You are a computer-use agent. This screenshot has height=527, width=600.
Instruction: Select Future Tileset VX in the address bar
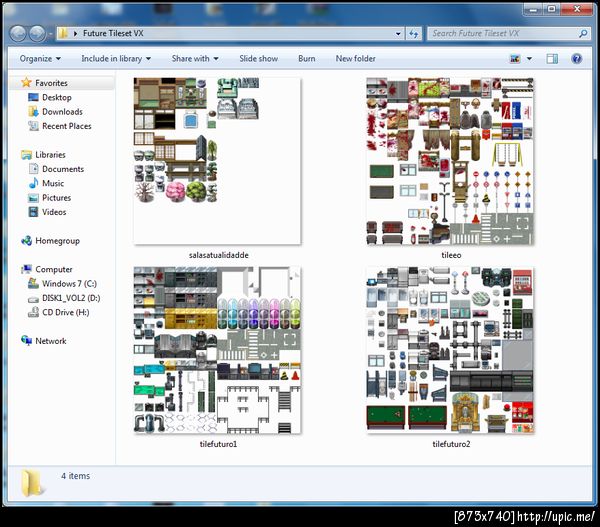click(x=113, y=33)
